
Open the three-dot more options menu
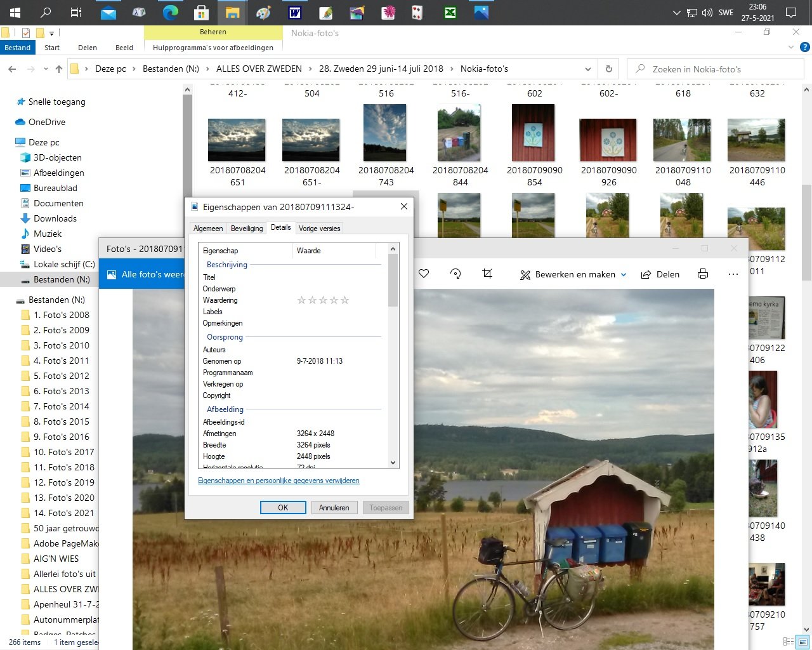point(733,274)
